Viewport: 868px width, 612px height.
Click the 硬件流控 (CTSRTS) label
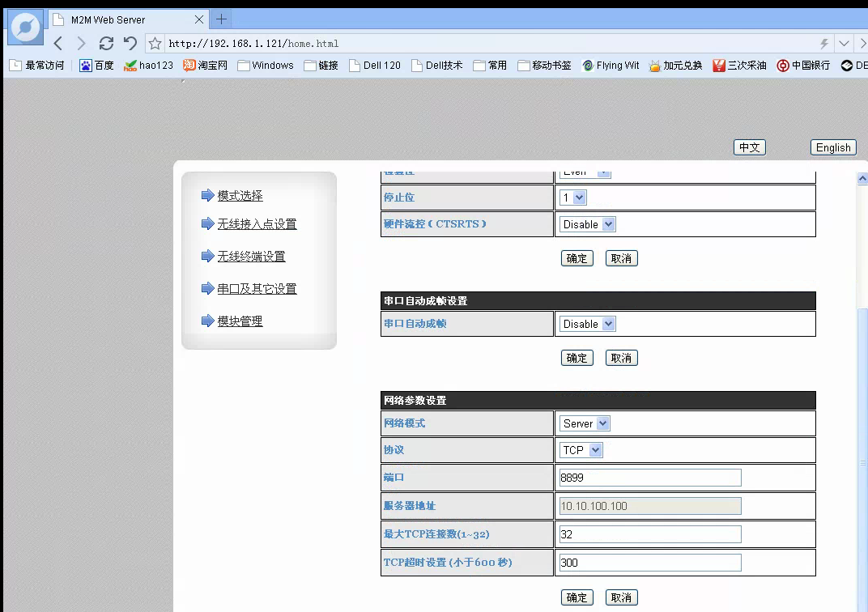click(435, 223)
